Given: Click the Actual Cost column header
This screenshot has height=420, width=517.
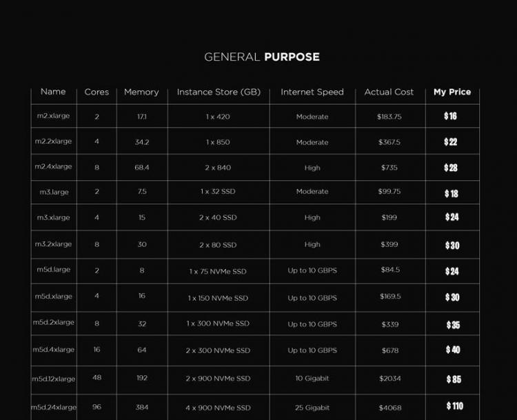Looking at the screenshot, I should coord(389,92).
